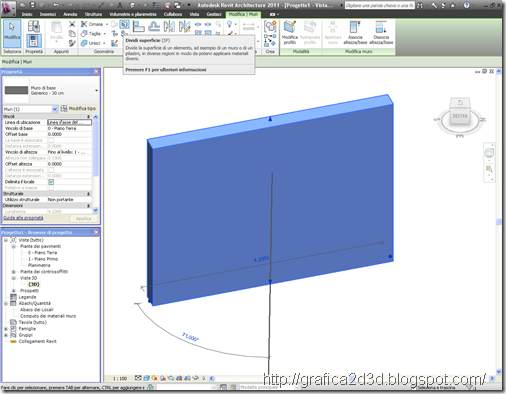Open the Volumetrie e planimetria tab
This screenshot has width=506, height=394.
point(133,14)
